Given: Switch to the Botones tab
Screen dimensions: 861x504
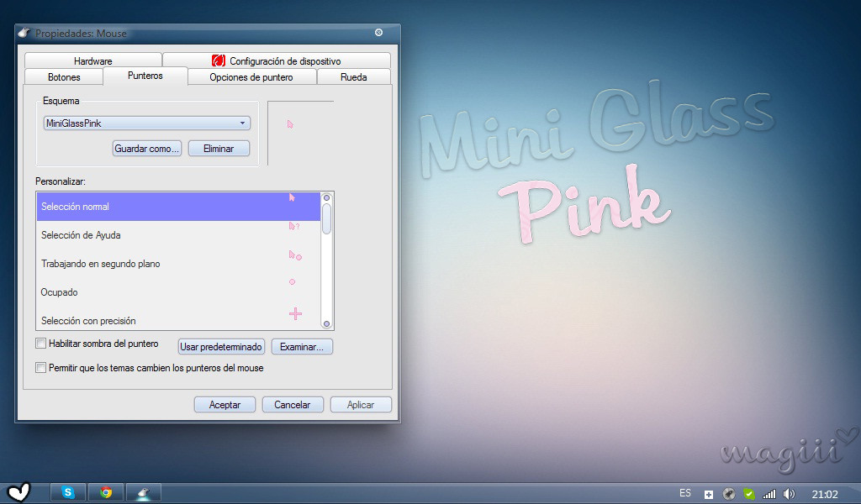Looking at the screenshot, I should [x=64, y=77].
